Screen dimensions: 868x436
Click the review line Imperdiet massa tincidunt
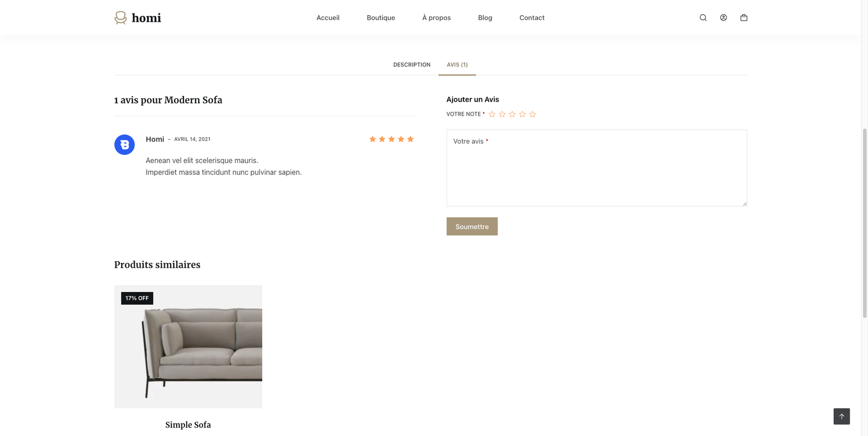coord(224,172)
